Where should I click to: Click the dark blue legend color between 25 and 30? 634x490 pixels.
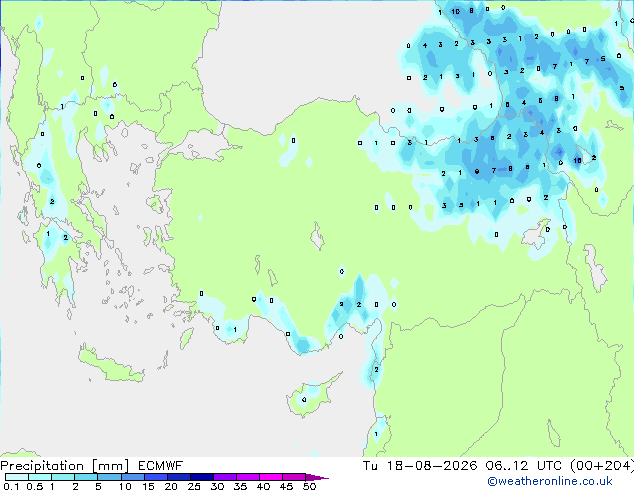(x=202, y=477)
